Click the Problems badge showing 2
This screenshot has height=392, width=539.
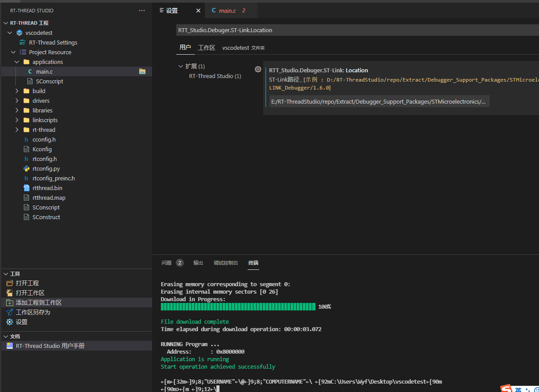click(x=180, y=262)
